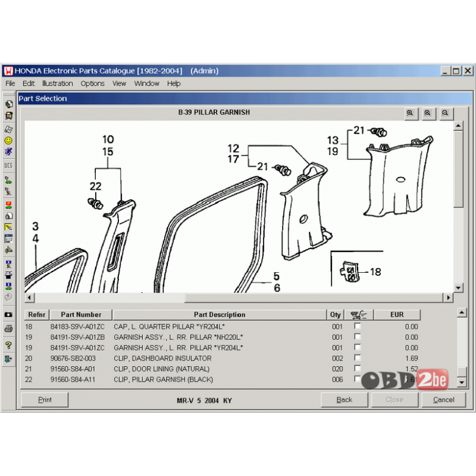The height and width of the screenshot is (476, 476).
Task: Open the Edit menu
Action: coord(29,84)
